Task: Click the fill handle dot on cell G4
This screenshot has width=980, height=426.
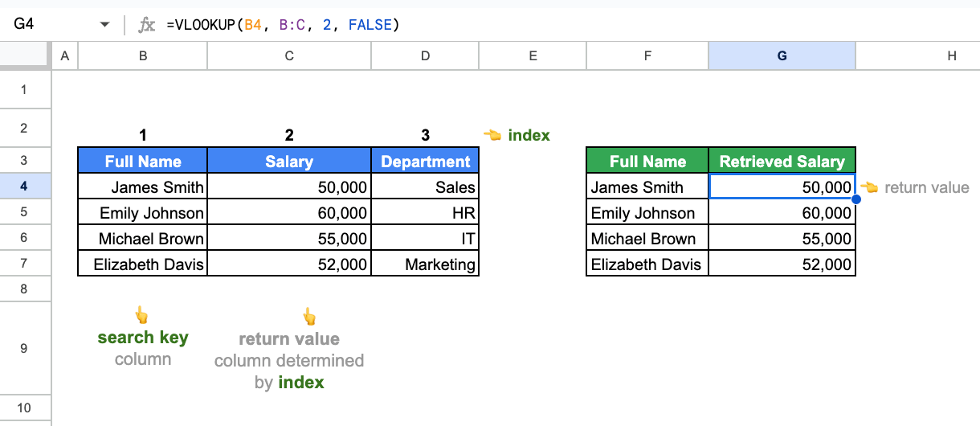Action: (x=855, y=199)
